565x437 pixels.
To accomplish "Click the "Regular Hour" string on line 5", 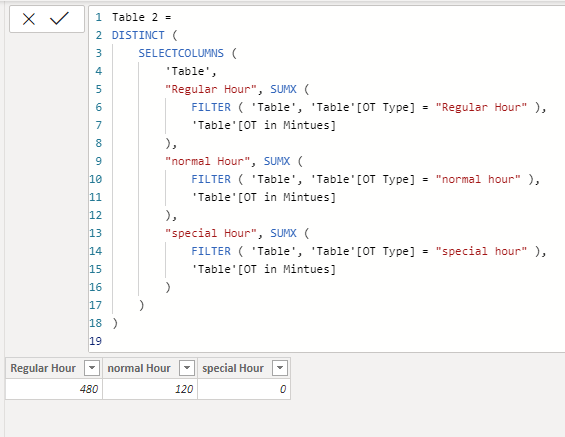I will click(211, 89).
